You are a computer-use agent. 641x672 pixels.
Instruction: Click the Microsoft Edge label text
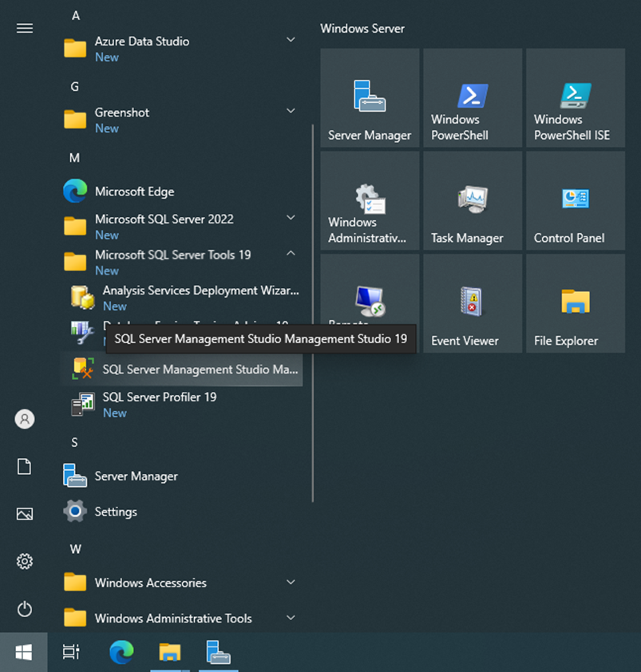click(135, 192)
